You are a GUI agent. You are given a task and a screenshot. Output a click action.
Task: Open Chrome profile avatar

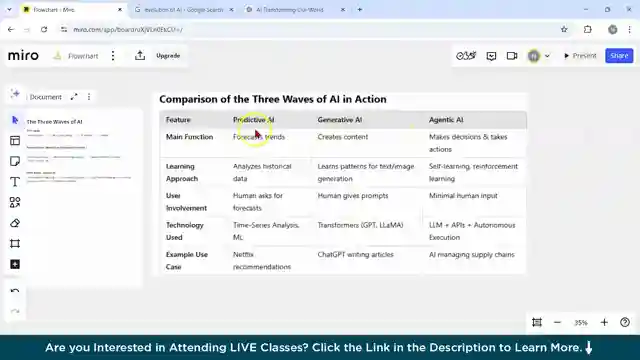(612, 29)
